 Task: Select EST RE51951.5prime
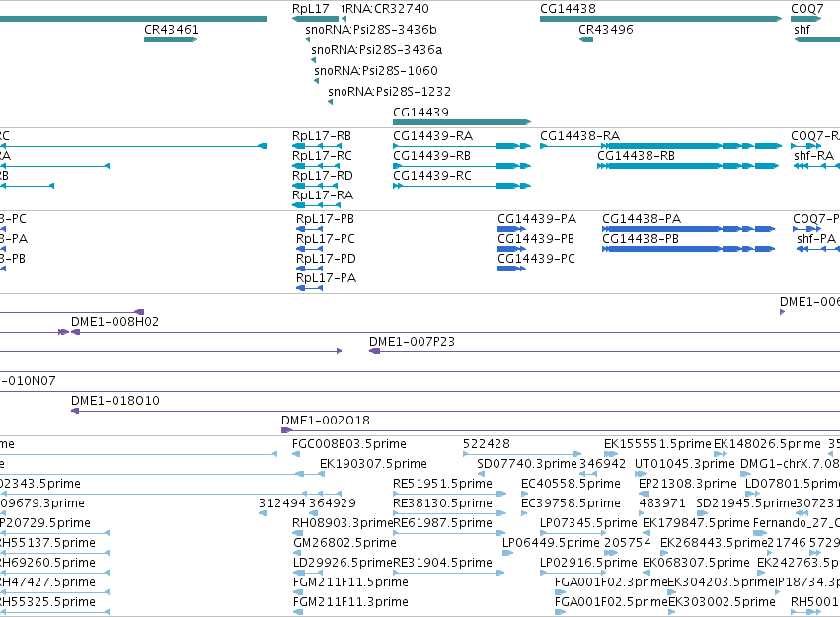(442, 484)
